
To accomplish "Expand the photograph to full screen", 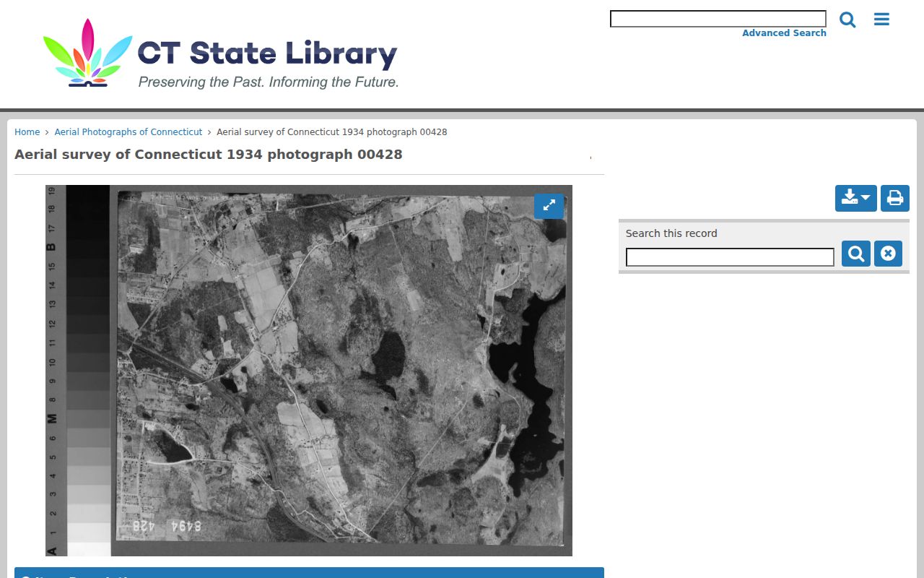I will point(549,205).
